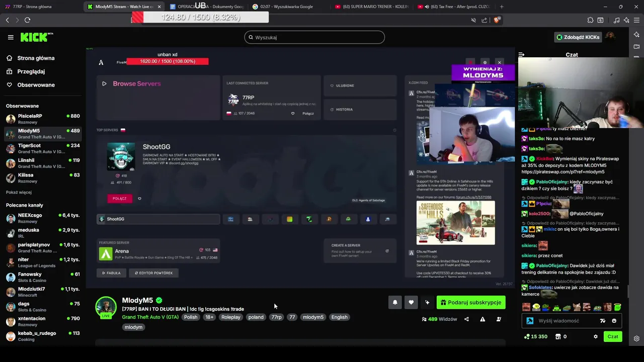644x362 pixels.
Task: Click the red POŁĄCZ button in stream
Action: [120, 198]
